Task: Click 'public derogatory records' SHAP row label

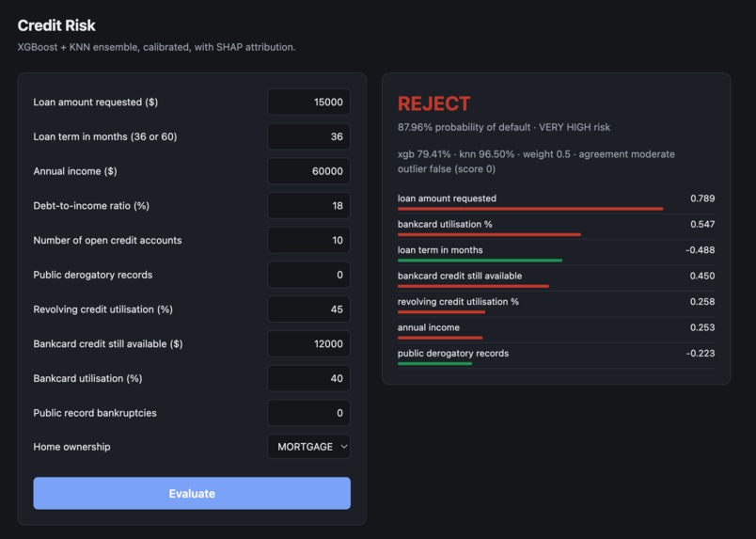Action: (x=453, y=354)
